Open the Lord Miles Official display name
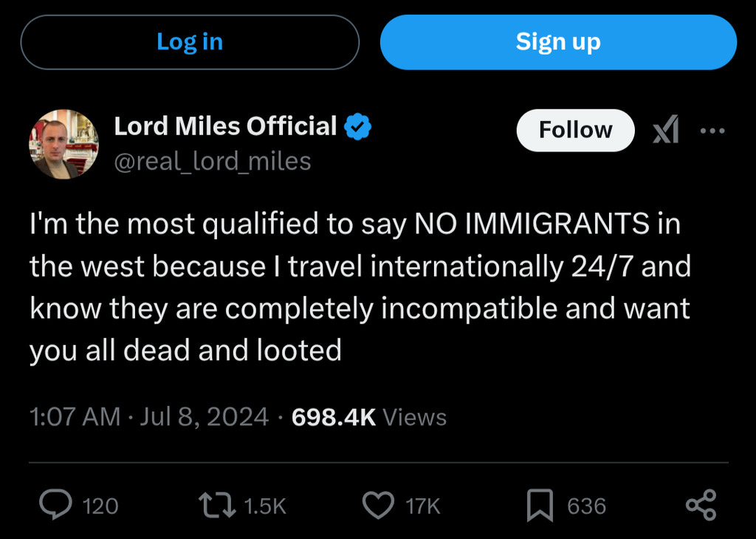The width and height of the screenshot is (756, 539). (x=225, y=127)
